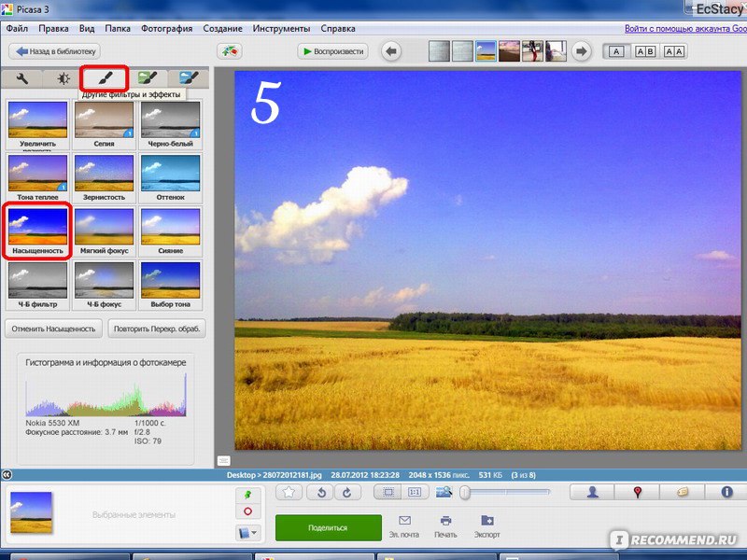Mark photo with the star icon
Image resolution: width=747 pixels, height=560 pixels.
click(x=289, y=492)
